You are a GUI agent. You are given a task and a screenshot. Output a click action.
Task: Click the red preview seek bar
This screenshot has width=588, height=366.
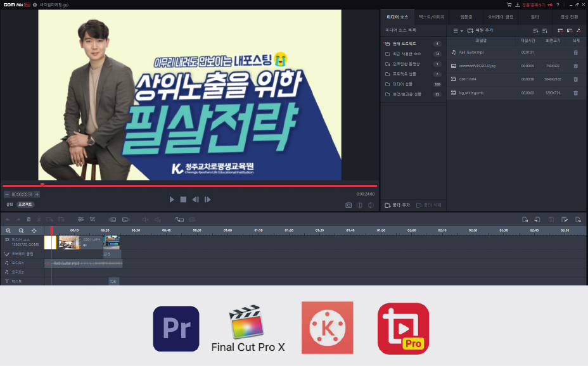point(189,186)
